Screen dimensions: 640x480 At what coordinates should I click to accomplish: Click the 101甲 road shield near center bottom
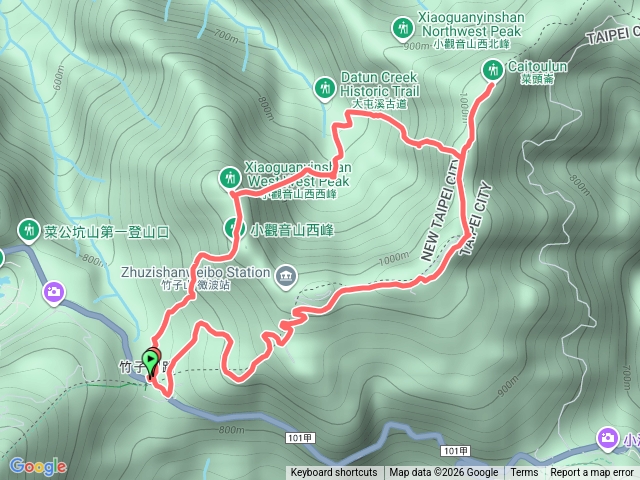[300, 438]
